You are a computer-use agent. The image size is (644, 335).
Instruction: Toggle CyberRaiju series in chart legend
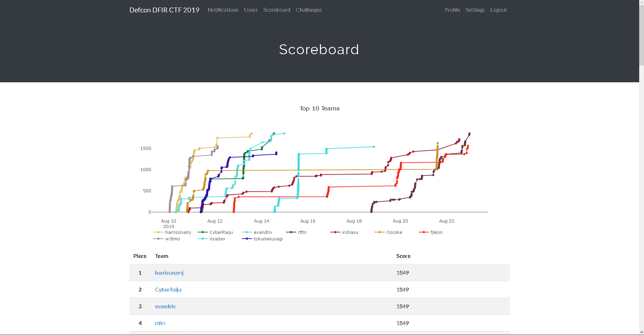click(215, 232)
